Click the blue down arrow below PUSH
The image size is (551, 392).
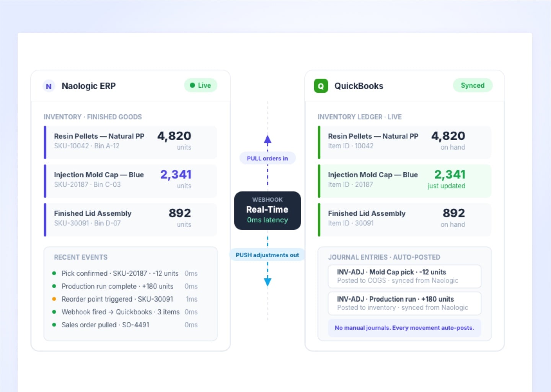tap(267, 282)
